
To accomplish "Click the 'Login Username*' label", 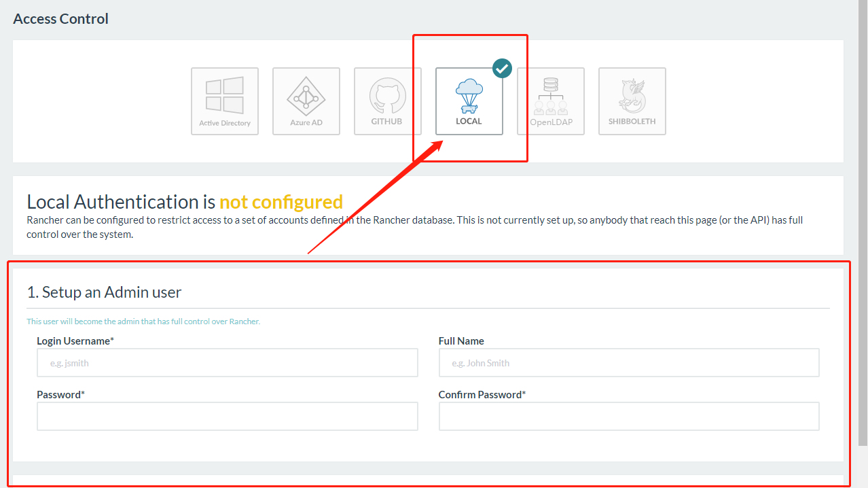I will (75, 341).
